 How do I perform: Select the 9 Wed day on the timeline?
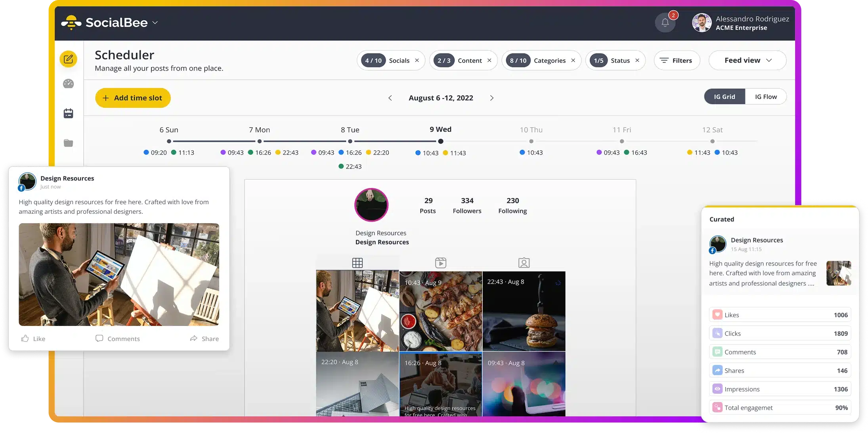point(441,129)
